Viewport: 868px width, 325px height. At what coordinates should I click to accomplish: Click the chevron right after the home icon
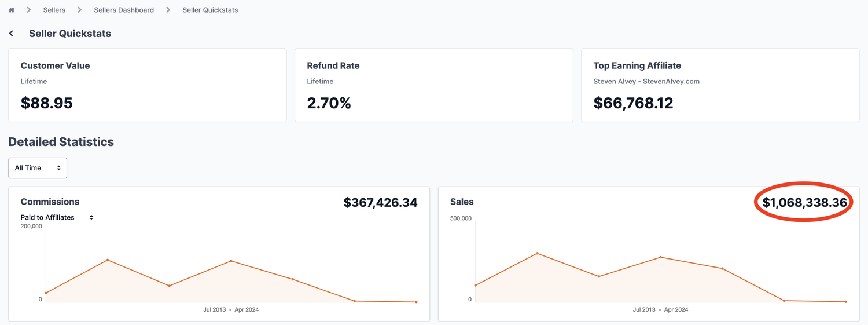pos(28,10)
